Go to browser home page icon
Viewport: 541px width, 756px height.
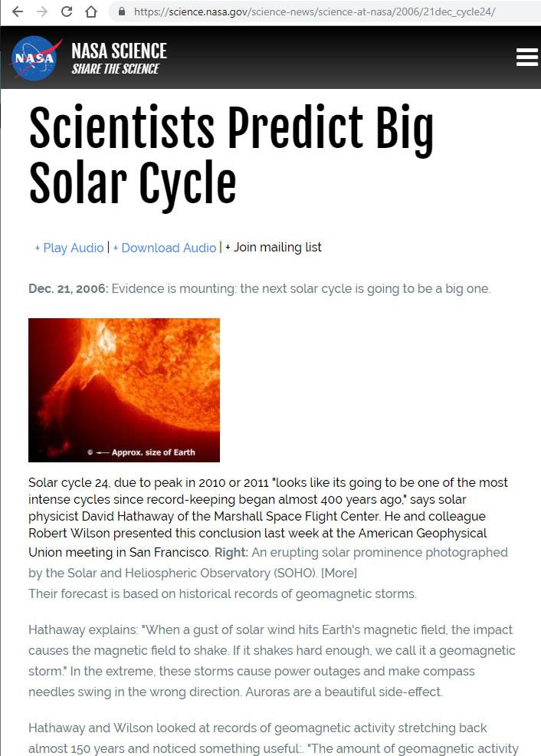(91, 12)
